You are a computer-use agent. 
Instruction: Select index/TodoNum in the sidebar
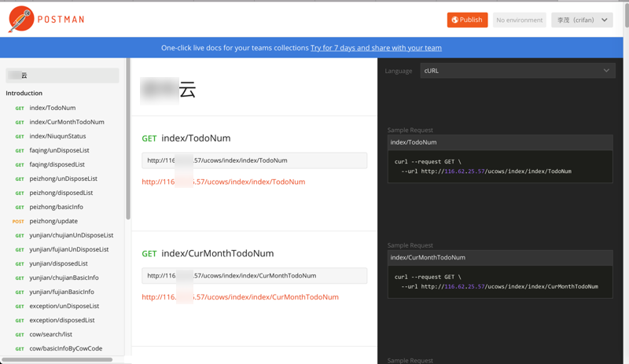click(53, 108)
